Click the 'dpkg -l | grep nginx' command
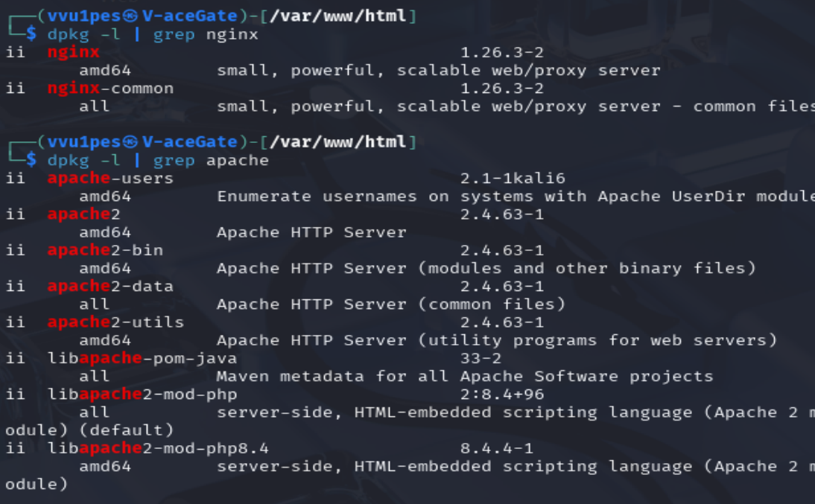The width and height of the screenshot is (815, 504). coord(153,35)
